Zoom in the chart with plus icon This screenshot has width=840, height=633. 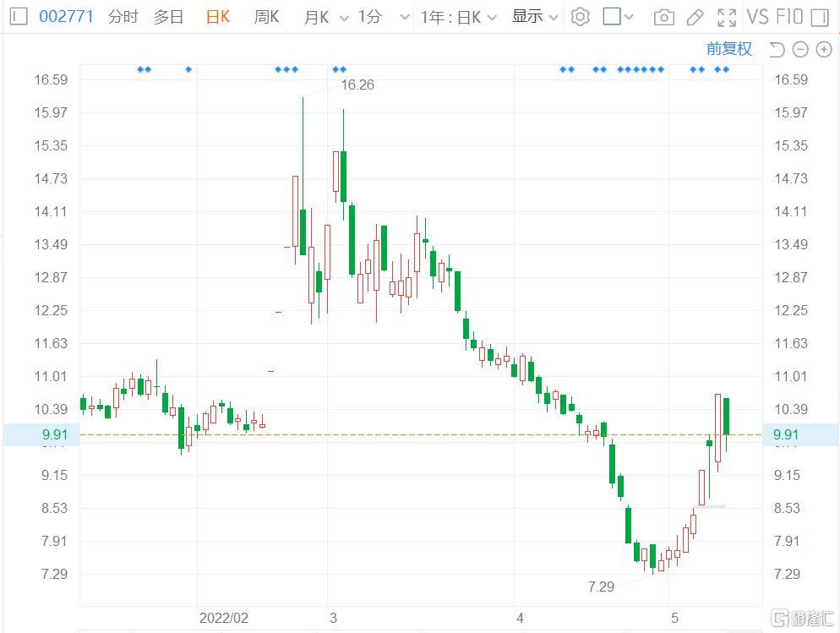[824, 49]
